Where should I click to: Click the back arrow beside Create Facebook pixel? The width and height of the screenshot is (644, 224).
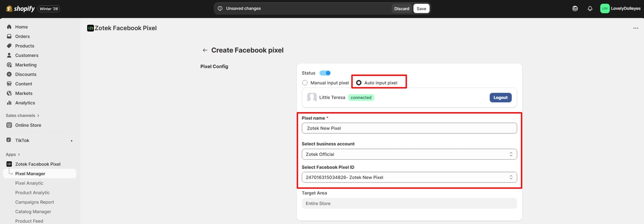point(205,50)
